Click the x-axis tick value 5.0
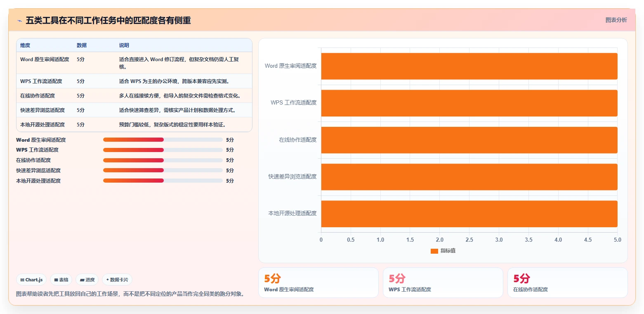The width and height of the screenshot is (644, 314). click(617, 240)
